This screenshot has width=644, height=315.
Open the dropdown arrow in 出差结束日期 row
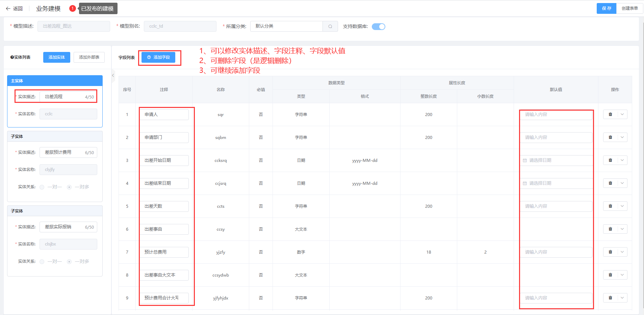[622, 183]
